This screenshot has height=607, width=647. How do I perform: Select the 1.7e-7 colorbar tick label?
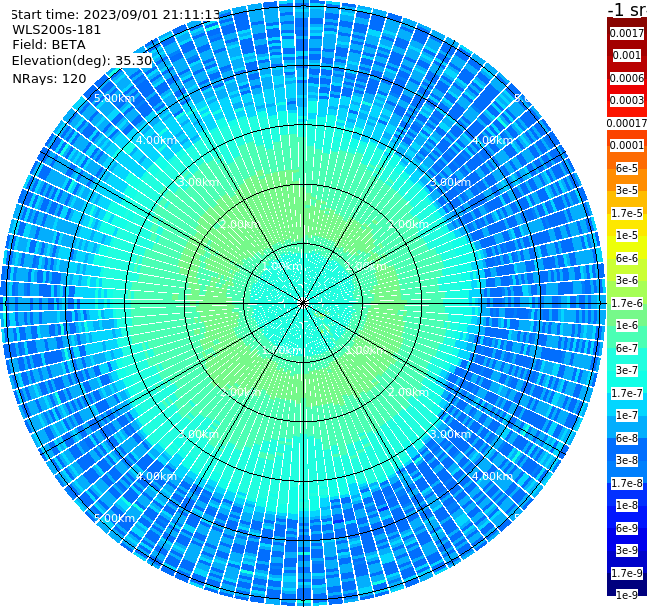[x=627, y=393]
